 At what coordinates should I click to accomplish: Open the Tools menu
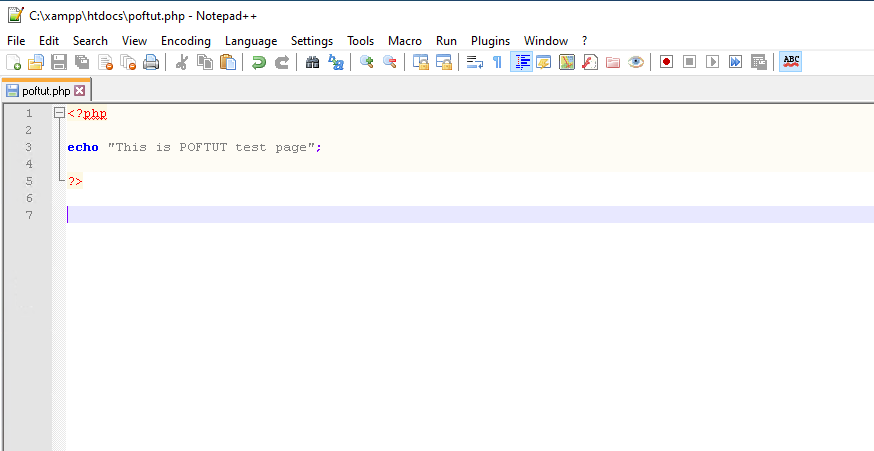click(x=360, y=41)
